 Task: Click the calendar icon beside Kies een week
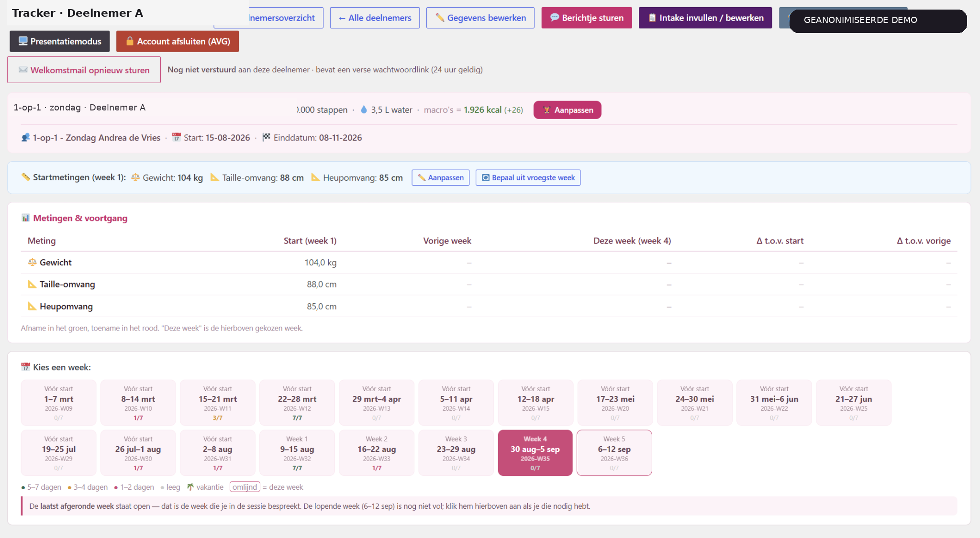click(26, 367)
